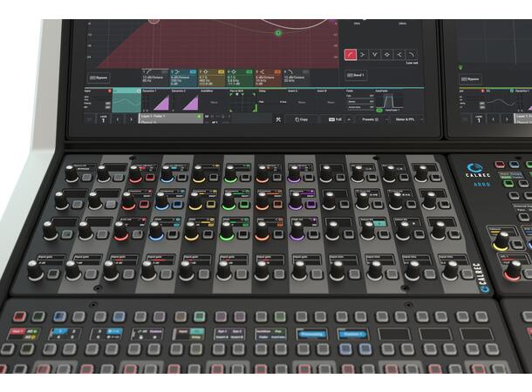This screenshot has height=392, width=532.
Task: Expand the Meter & PFL dropdown arrow
Action: 422,119
